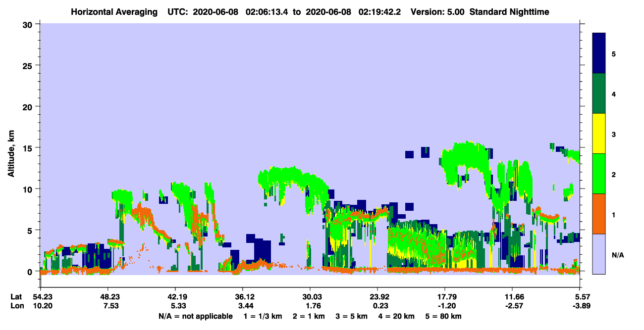The height and width of the screenshot is (330, 644).
Task: Click the colorbar label 2
Action: point(614,174)
